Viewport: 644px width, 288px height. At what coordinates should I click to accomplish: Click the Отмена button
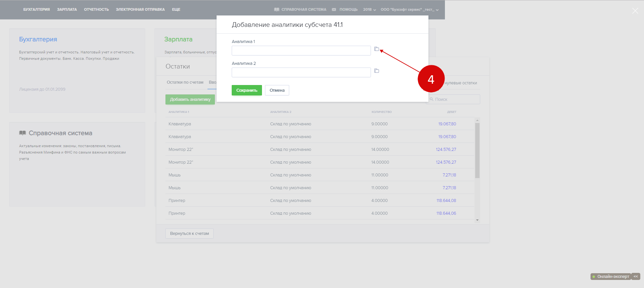277,90
